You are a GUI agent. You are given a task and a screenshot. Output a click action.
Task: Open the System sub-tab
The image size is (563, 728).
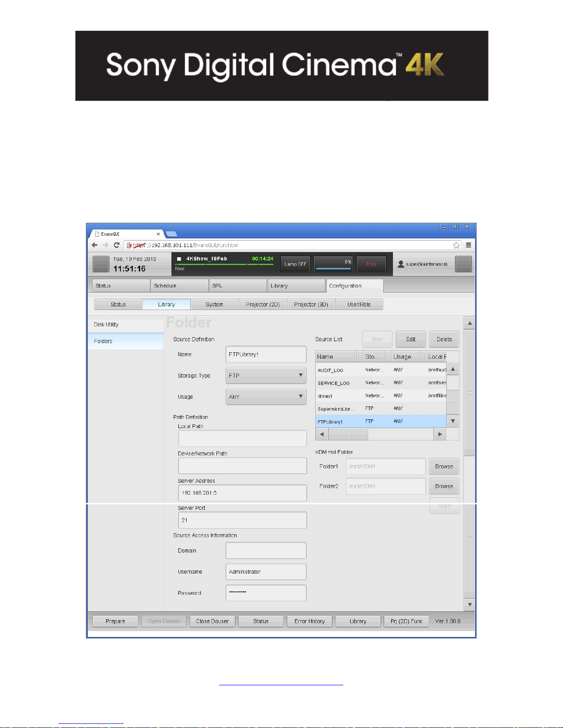coord(215,305)
